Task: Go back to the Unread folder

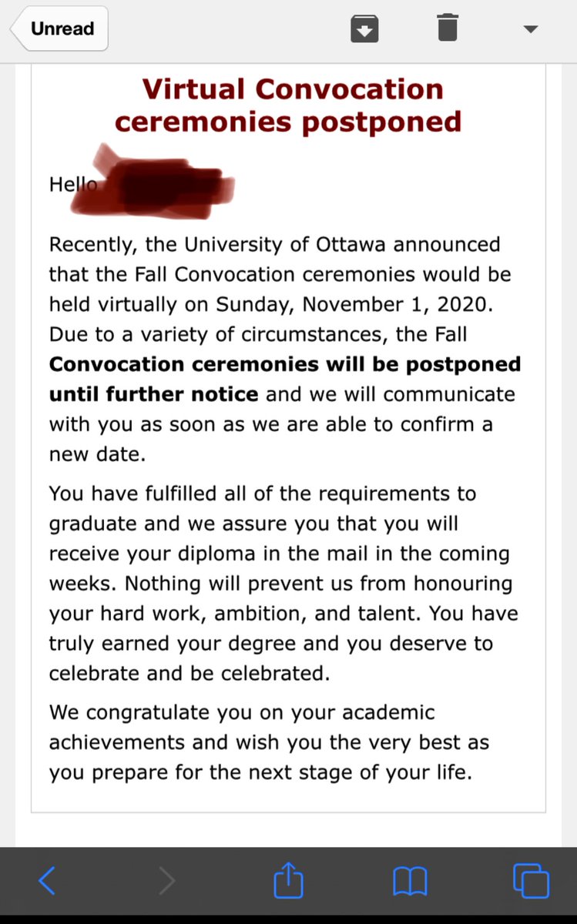Action: coord(59,29)
